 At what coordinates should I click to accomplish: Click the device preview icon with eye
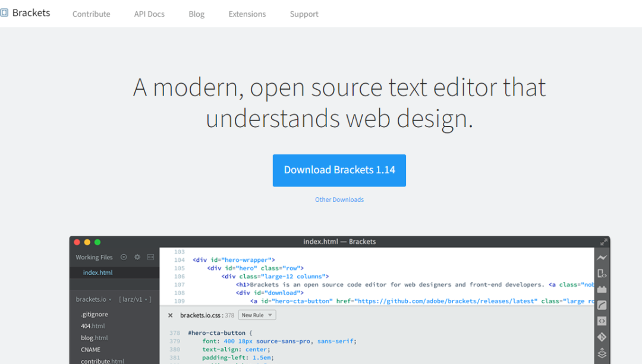point(602,274)
